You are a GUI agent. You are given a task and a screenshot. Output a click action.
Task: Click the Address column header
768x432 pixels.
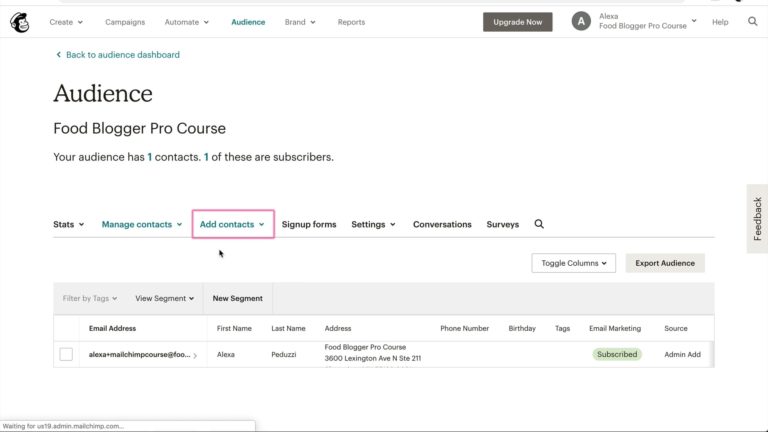(x=337, y=328)
